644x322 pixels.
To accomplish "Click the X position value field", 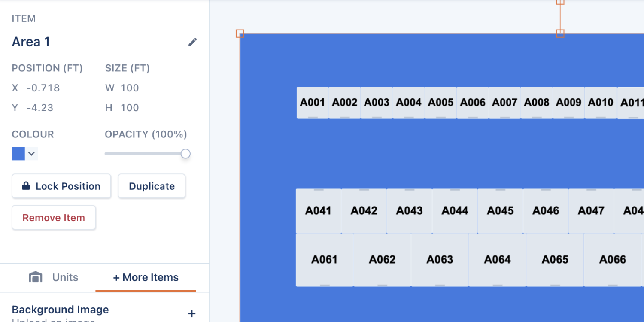I will point(43,88).
